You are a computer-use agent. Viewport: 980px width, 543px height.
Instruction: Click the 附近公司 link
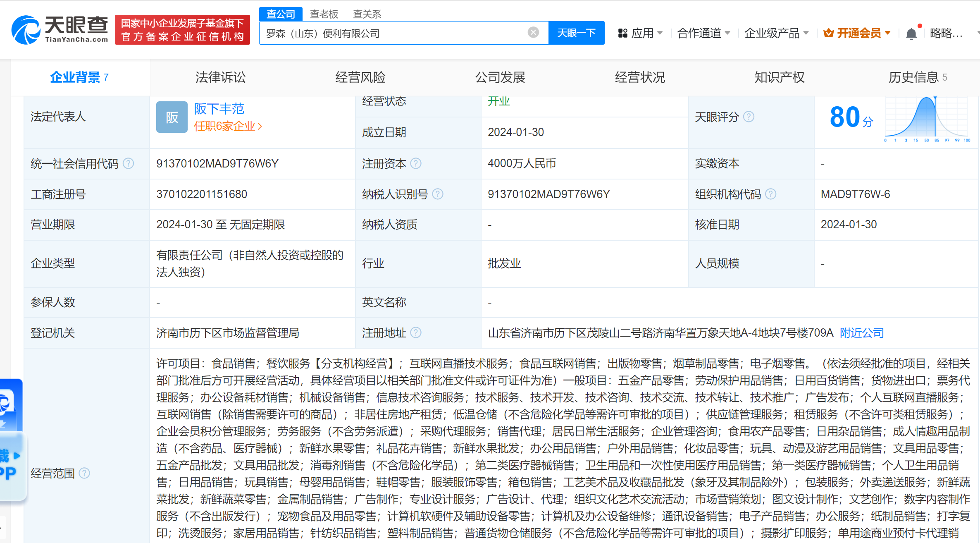coord(862,333)
